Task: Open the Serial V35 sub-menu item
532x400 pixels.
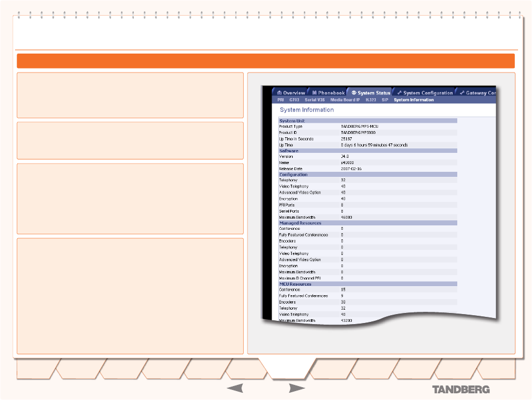Action: [x=315, y=100]
